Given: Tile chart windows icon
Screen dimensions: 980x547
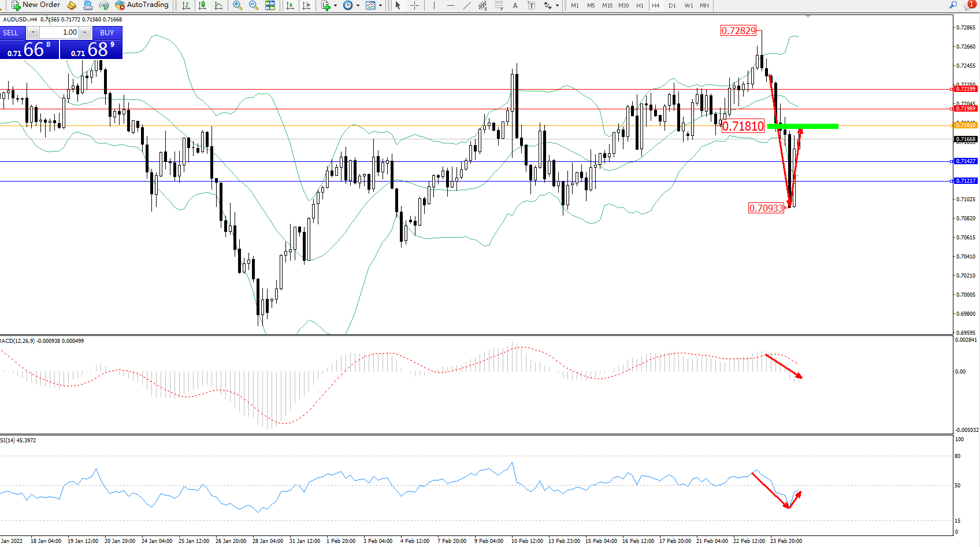Looking at the screenshot, I should coord(270,5).
